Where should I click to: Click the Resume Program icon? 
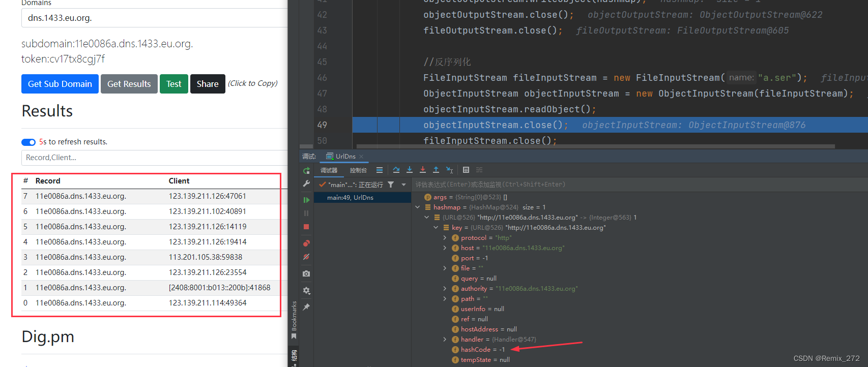pyautogui.click(x=306, y=200)
